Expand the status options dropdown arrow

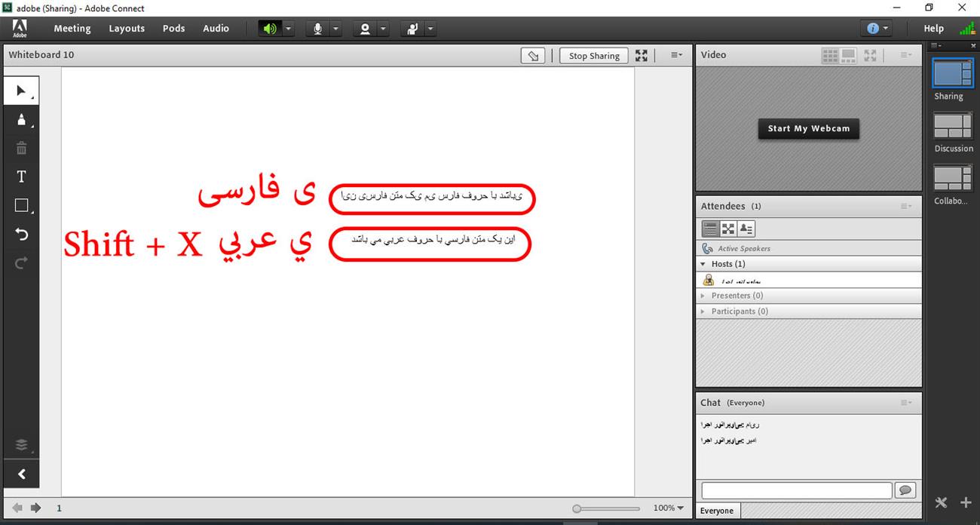coord(430,29)
